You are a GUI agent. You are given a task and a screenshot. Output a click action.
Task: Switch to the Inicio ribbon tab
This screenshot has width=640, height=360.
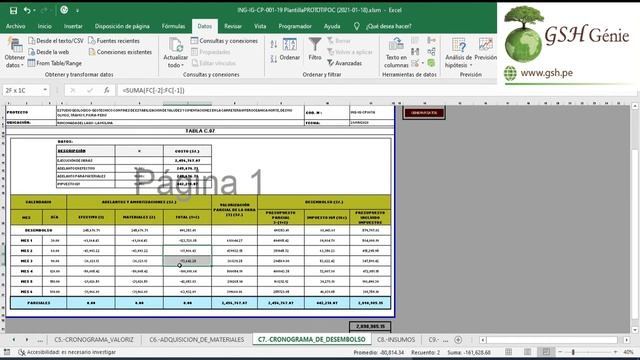click(x=44, y=26)
